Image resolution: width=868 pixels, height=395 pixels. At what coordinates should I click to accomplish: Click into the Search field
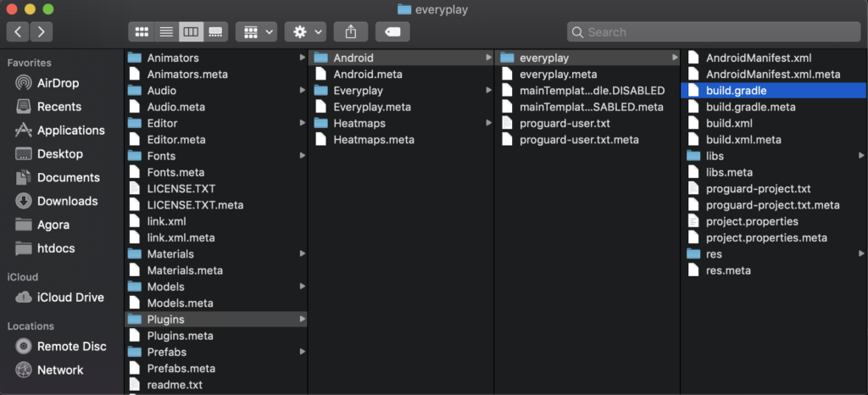[x=714, y=32]
